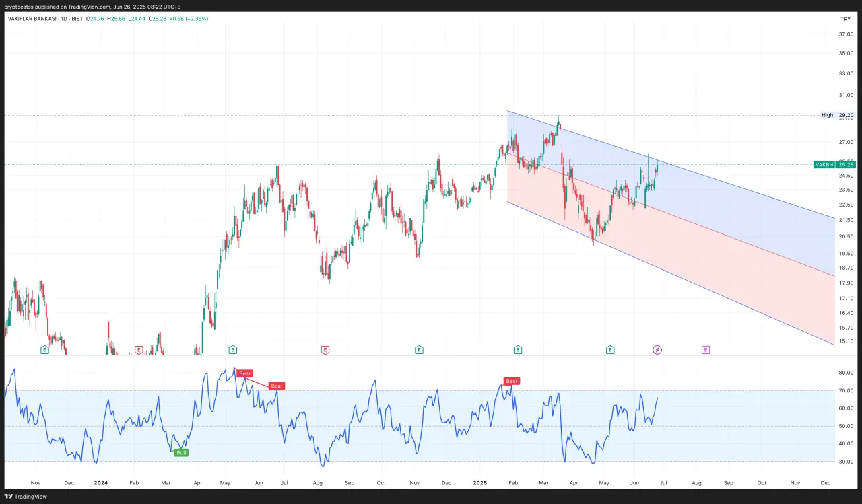Open green earnings marker near May 2024
This screenshot has height=504, width=862.
pyautogui.click(x=232, y=349)
